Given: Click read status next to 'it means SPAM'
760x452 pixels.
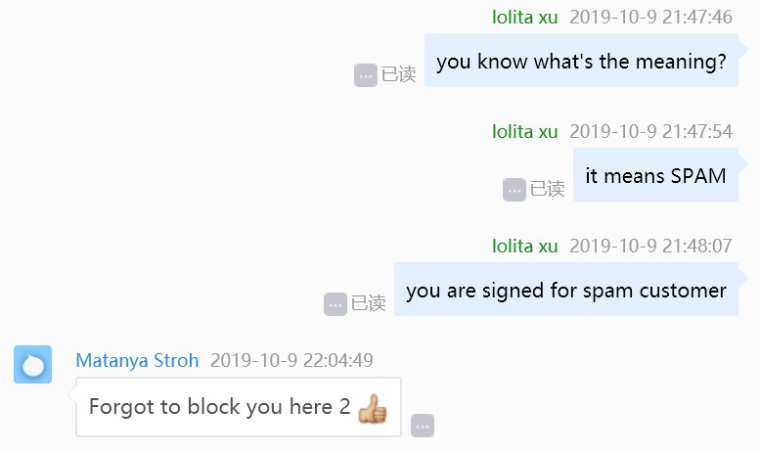Looking at the screenshot, I should pos(547,189).
